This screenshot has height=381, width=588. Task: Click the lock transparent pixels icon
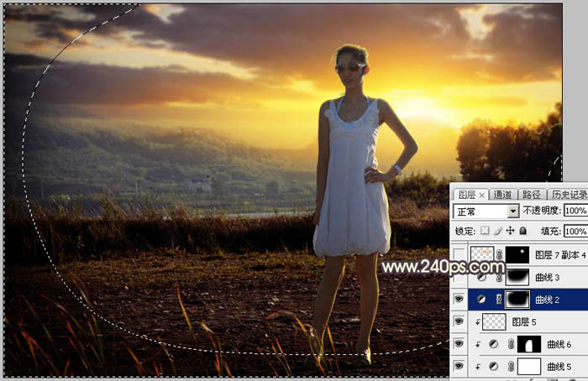point(485,231)
